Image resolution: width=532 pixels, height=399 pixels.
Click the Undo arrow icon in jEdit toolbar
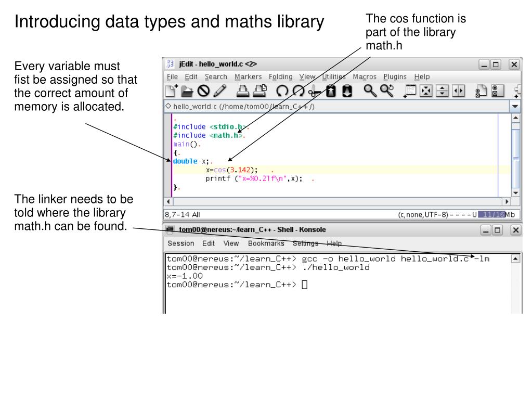click(x=282, y=91)
